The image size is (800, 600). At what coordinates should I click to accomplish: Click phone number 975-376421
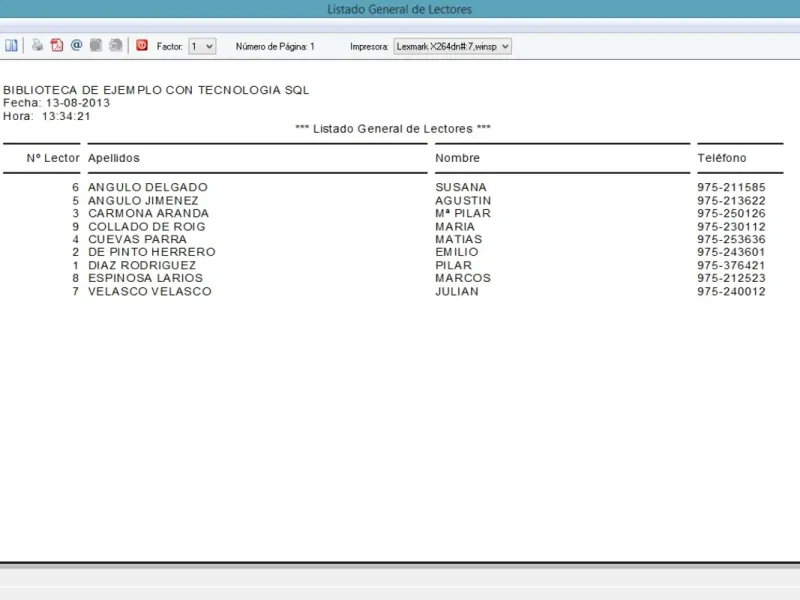pyautogui.click(x=732, y=265)
